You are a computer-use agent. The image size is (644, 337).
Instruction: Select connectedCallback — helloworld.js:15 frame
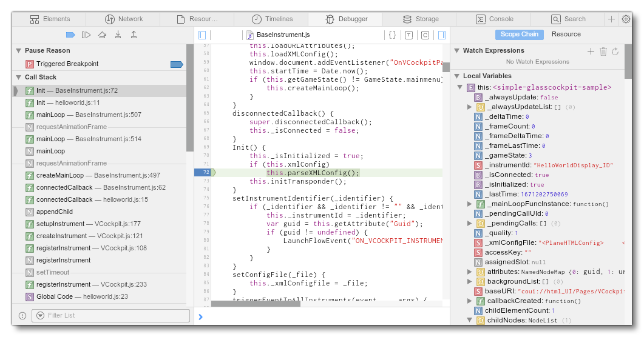pos(100,199)
